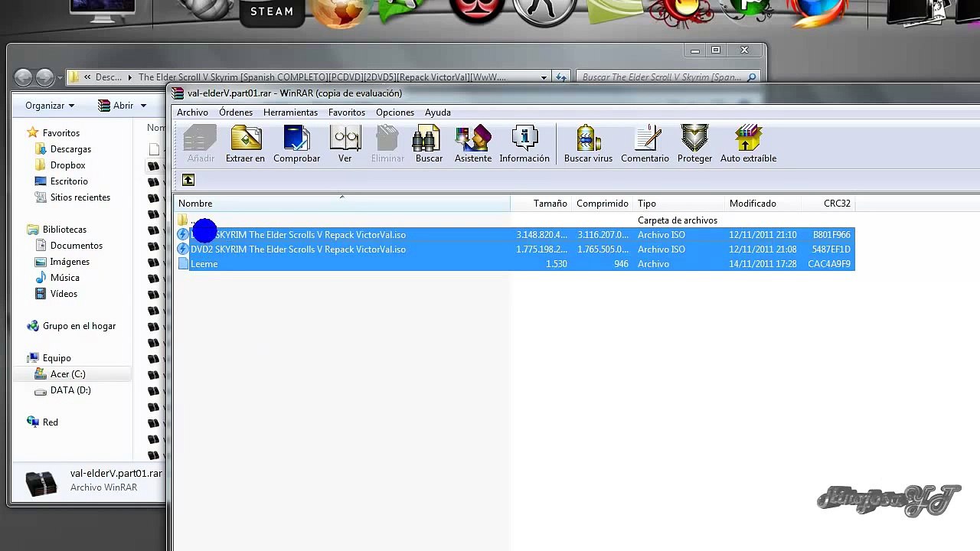The height and width of the screenshot is (551, 980).
Task: Open Dropbox in Explorer sidebar
Action: (67, 165)
